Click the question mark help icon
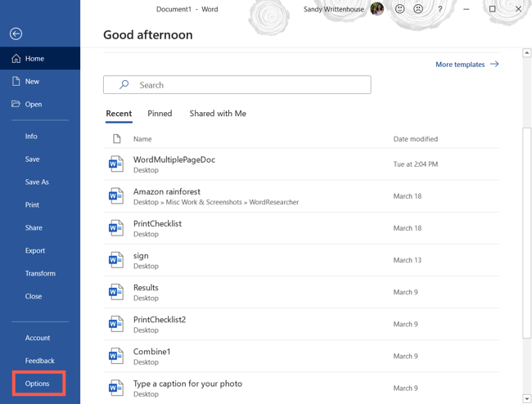The image size is (532, 404). click(x=440, y=9)
